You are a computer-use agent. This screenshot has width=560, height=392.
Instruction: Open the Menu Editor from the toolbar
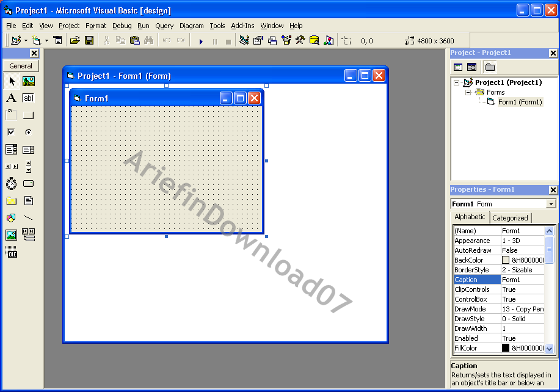point(58,40)
